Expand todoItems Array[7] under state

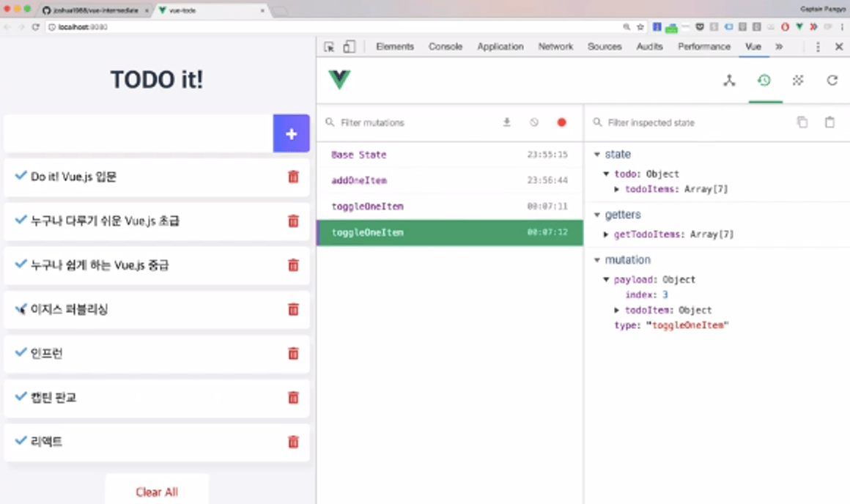pyautogui.click(x=618, y=189)
